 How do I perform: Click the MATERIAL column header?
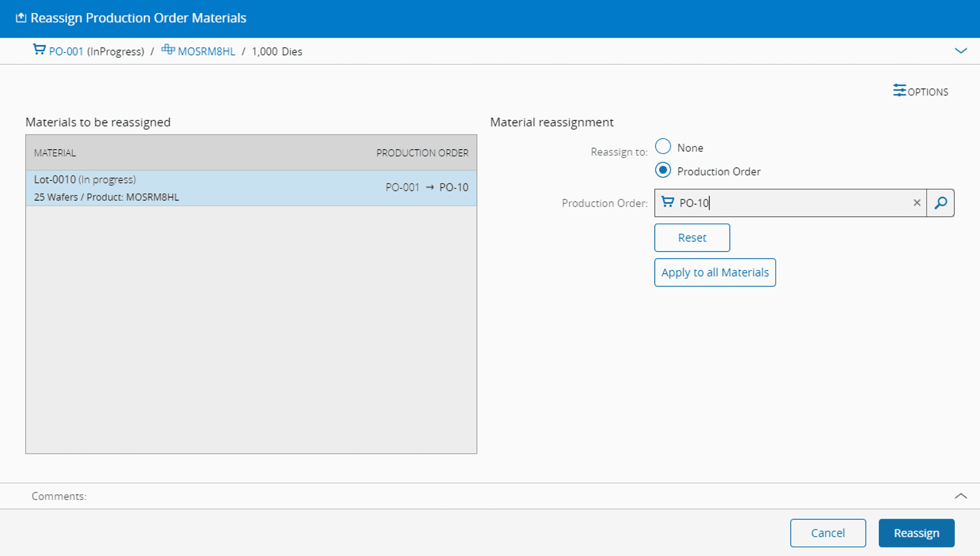55,153
